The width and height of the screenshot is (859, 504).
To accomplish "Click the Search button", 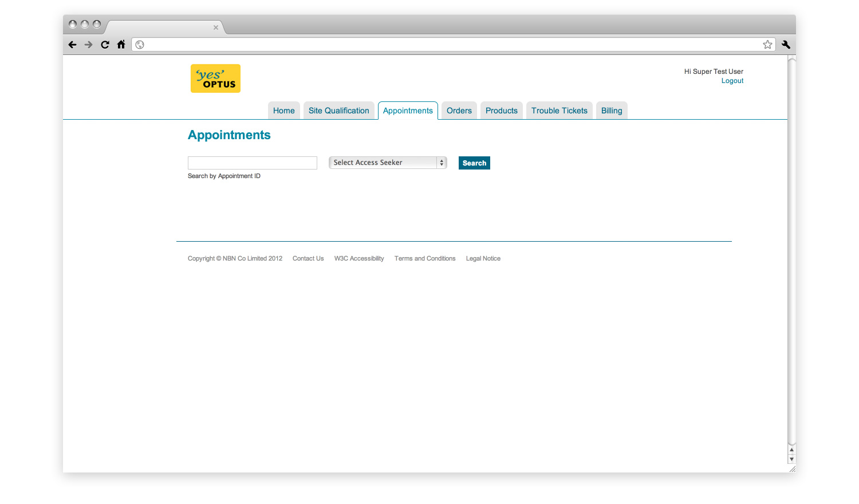I will (x=474, y=163).
